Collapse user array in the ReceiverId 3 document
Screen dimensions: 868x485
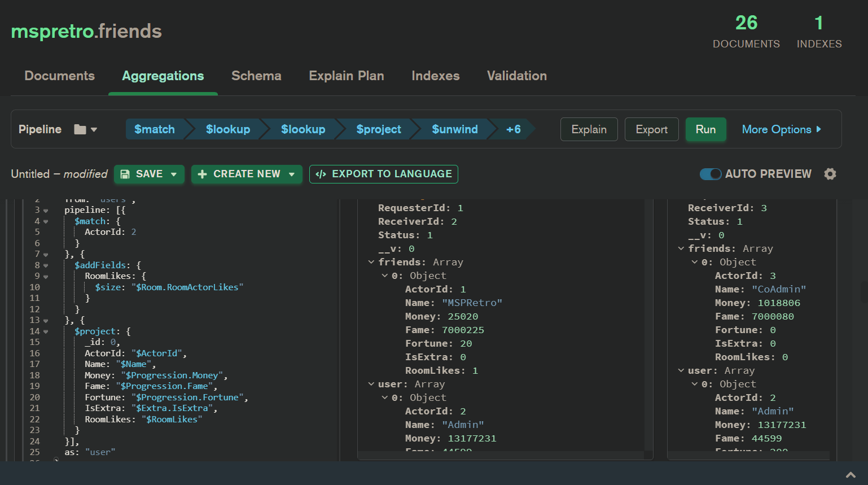click(681, 370)
